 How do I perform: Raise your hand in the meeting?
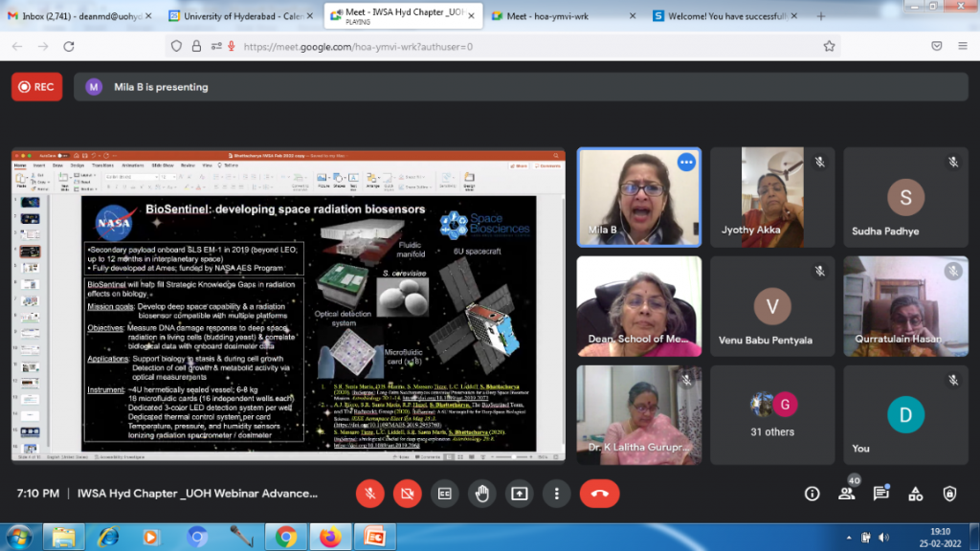pos(482,494)
